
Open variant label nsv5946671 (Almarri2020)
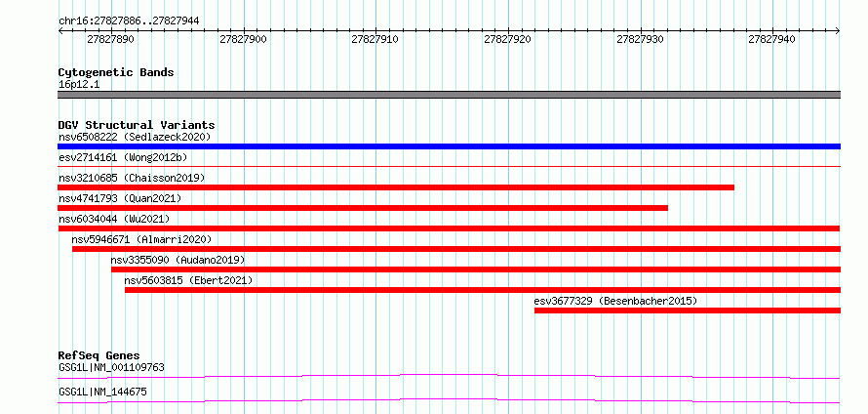point(141,239)
